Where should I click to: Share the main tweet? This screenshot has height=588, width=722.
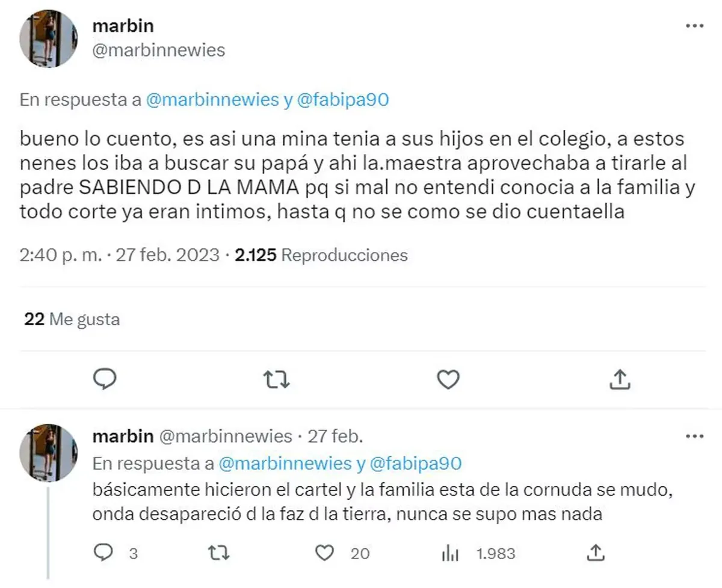[620, 379]
